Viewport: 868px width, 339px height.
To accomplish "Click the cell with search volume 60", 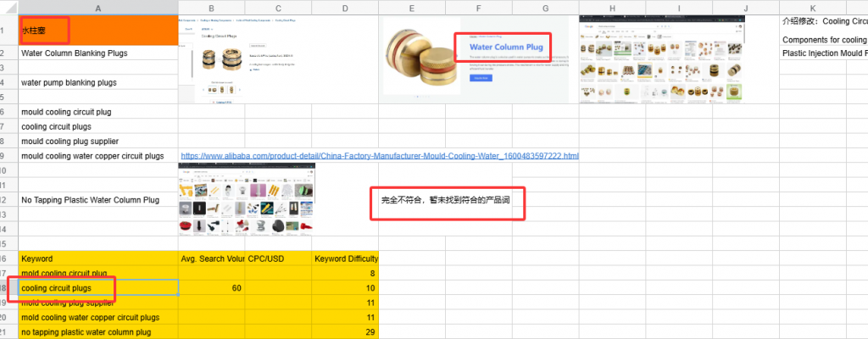I will [211, 288].
